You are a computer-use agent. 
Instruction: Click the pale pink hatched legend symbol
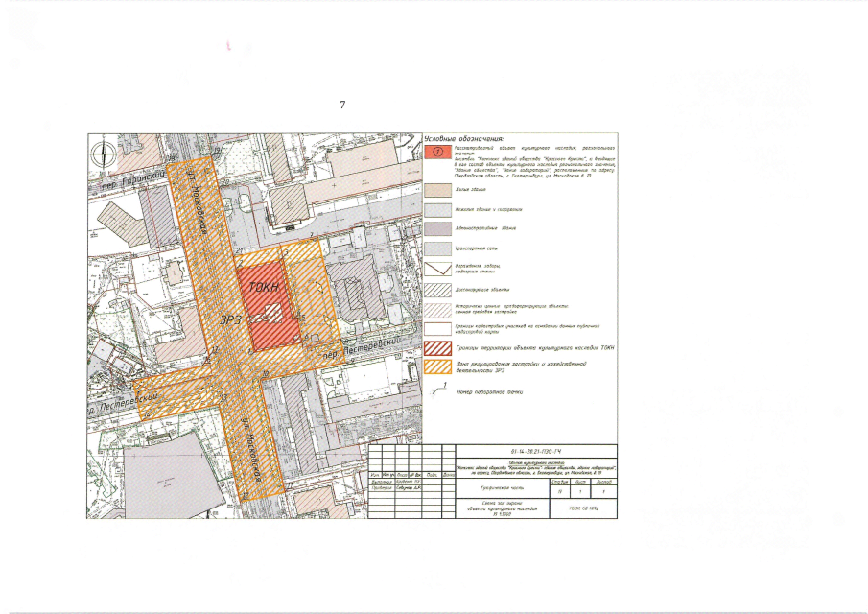click(x=437, y=308)
